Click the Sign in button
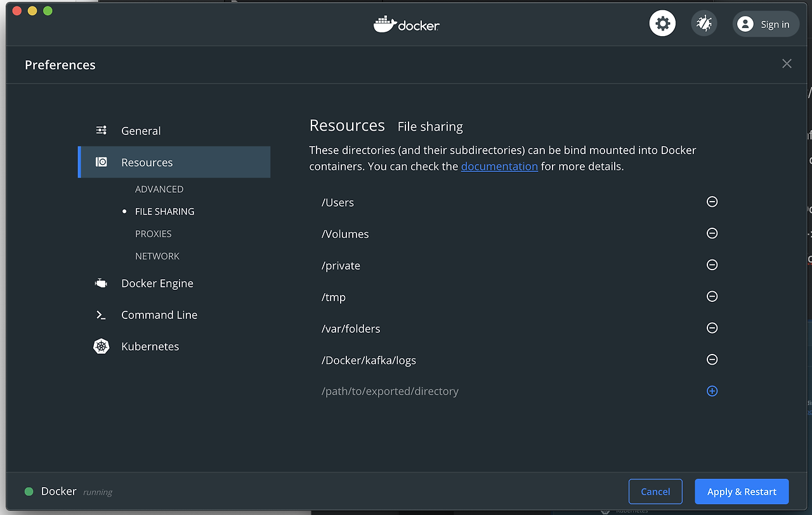Screen dimensions: 812x515 (766, 24)
